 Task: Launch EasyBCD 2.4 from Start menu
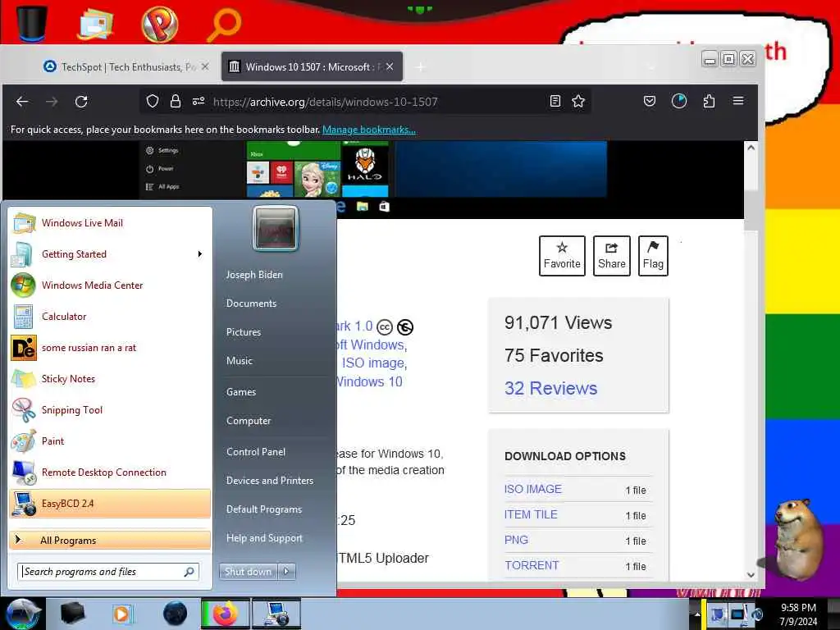[x=111, y=504]
